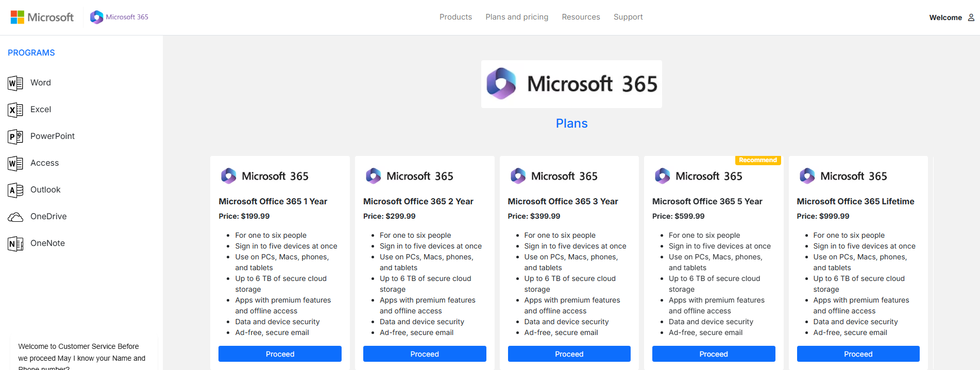Click the Microsoft logo in header

42,17
